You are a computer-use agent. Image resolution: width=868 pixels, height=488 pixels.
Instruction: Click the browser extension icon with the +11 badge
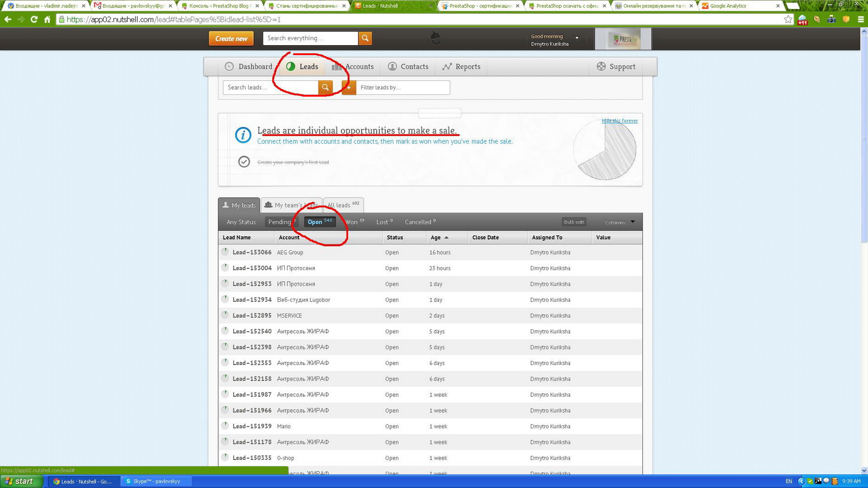click(x=802, y=20)
